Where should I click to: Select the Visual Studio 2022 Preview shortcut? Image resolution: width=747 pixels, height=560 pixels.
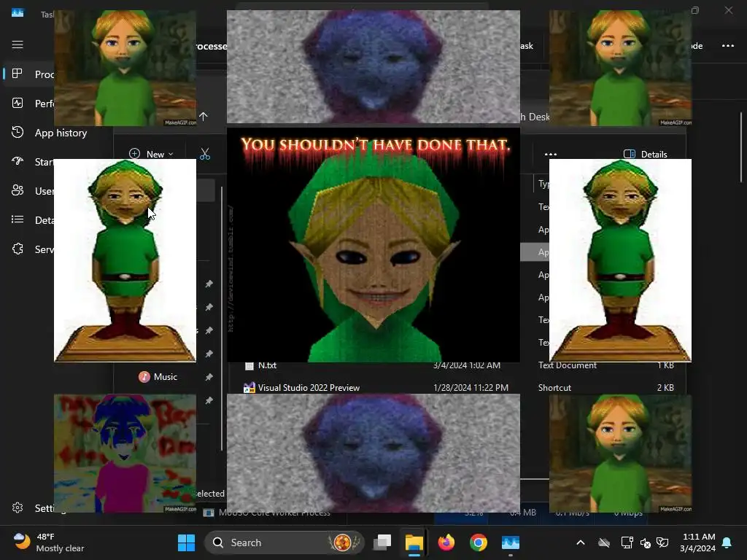(x=301, y=388)
